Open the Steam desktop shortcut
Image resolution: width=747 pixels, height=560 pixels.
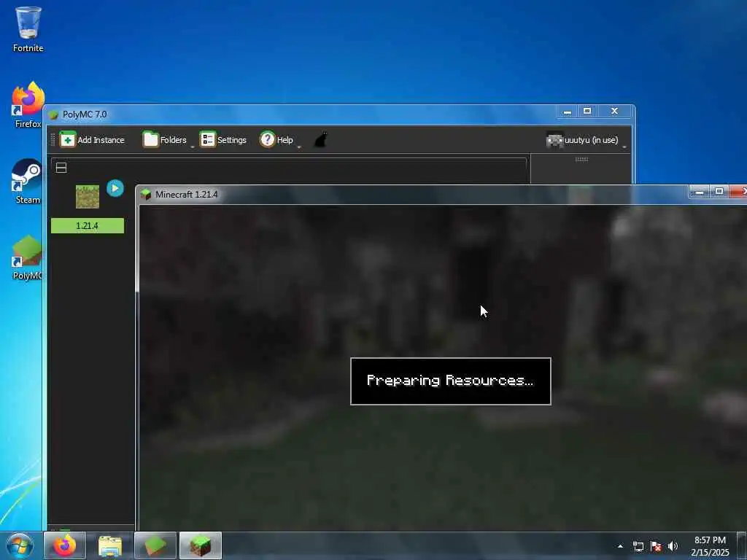tap(27, 181)
